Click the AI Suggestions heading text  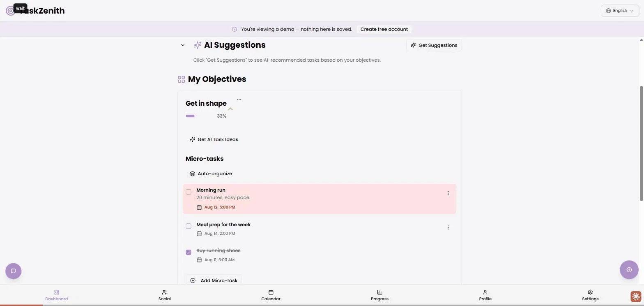[x=235, y=45]
